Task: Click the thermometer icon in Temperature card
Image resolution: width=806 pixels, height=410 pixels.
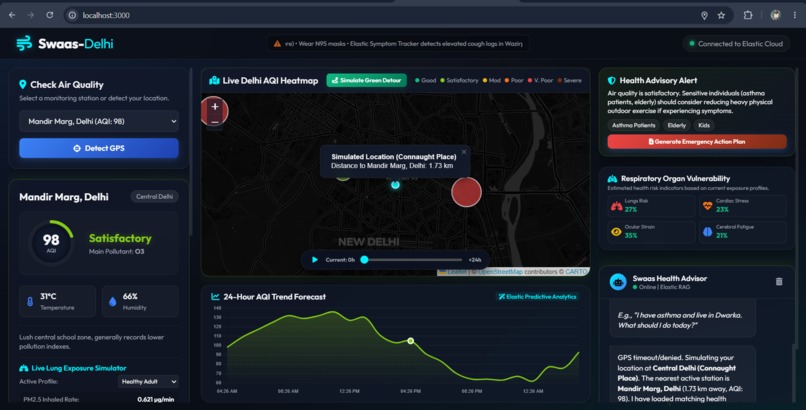Action: point(30,302)
